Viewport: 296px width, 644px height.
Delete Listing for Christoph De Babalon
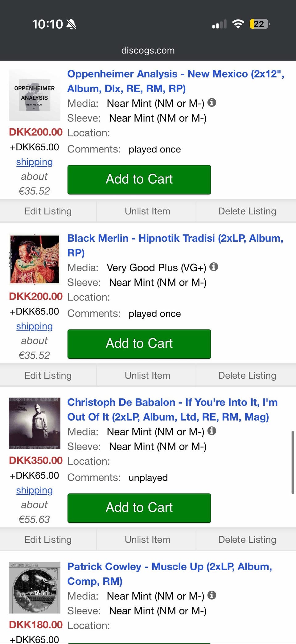click(247, 539)
